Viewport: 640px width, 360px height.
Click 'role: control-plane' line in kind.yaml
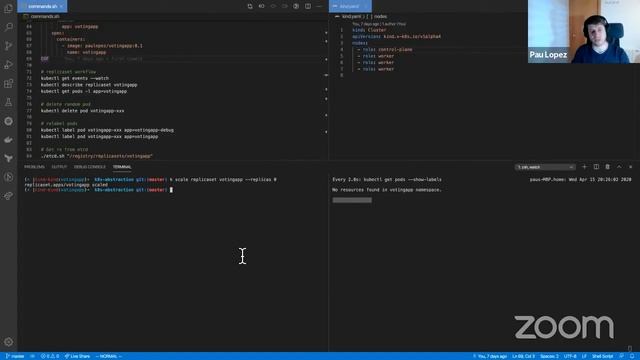click(x=385, y=49)
